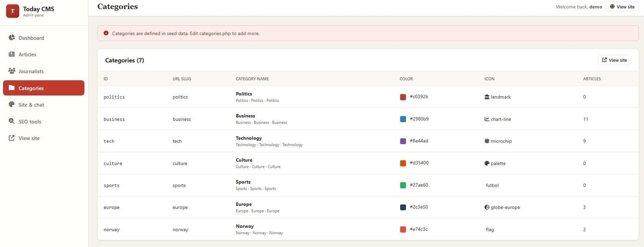Click the Business category name

(x=246, y=116)
